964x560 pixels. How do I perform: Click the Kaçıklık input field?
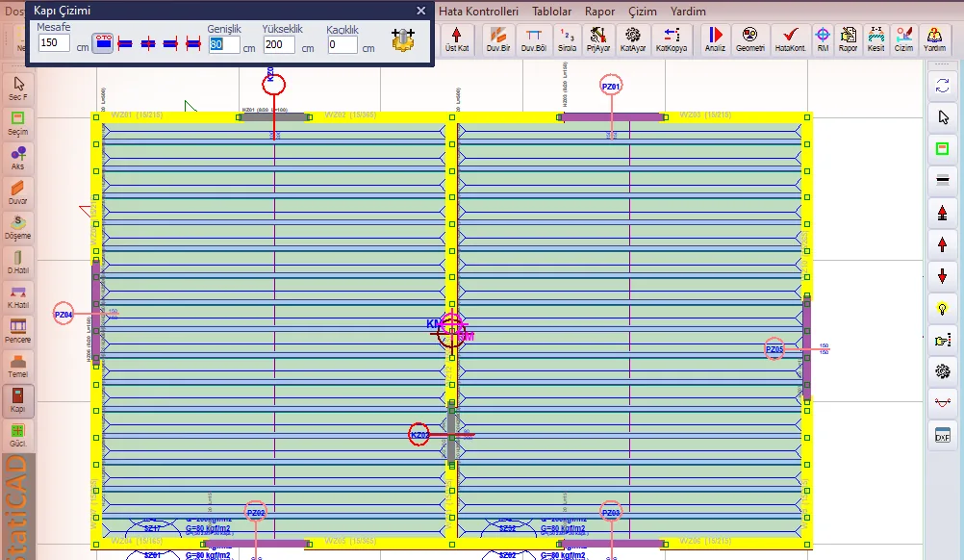[x=342, y=45]
